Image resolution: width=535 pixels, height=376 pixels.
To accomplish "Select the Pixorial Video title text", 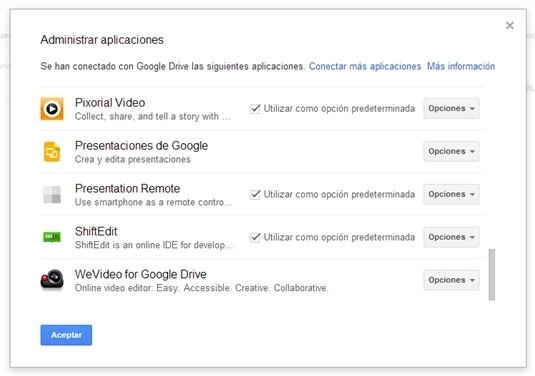I will point(110,103).
